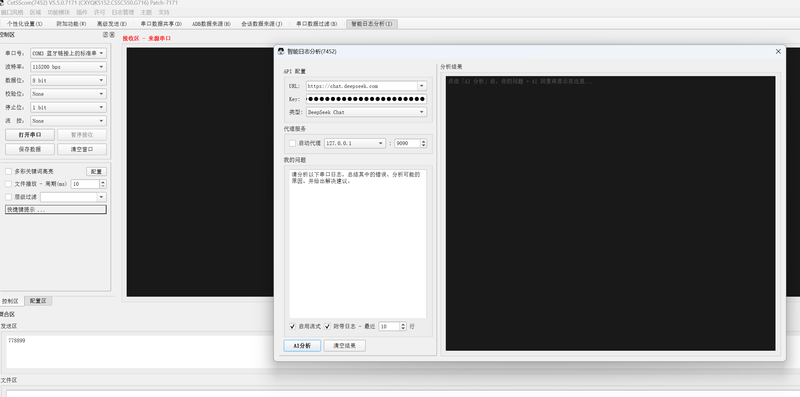Select the bottom 控制区 tab

pyautogui.click(x=10, y=301)
